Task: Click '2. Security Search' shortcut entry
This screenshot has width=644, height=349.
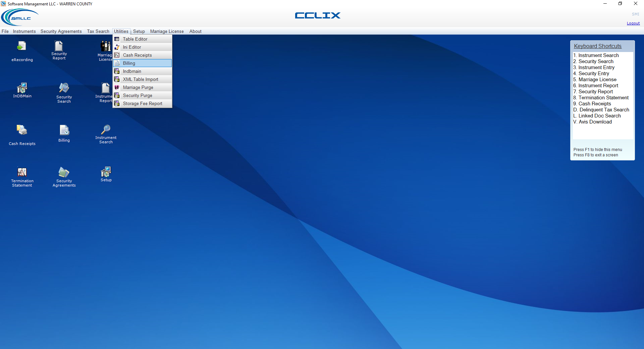Action: 593,61
